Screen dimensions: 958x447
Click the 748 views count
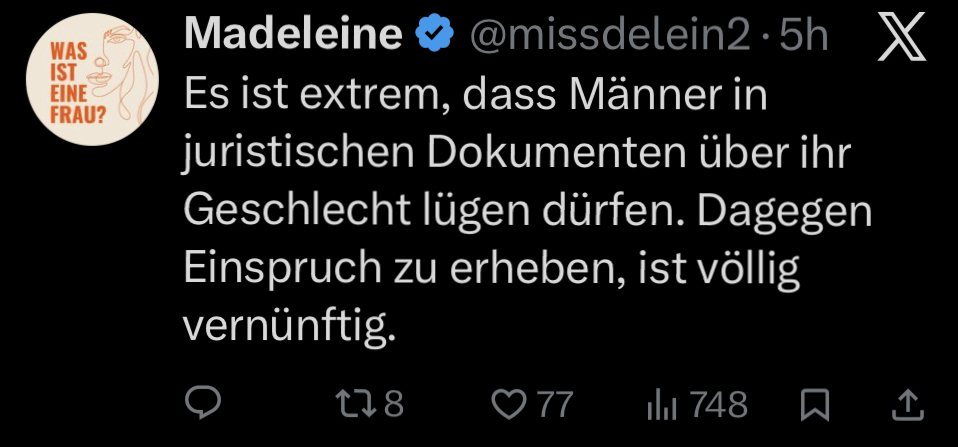718,404
